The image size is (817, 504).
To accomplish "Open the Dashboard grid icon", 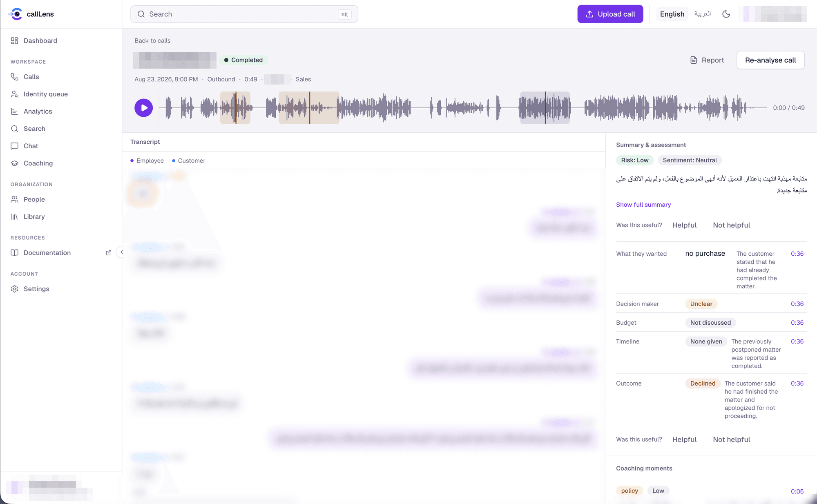I will 15,41.
